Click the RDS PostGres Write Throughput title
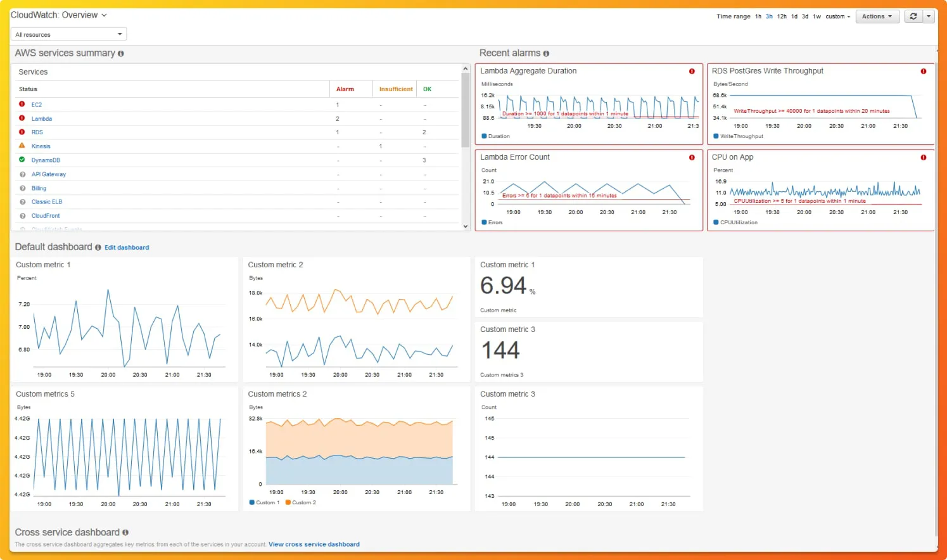 point(767,71)
